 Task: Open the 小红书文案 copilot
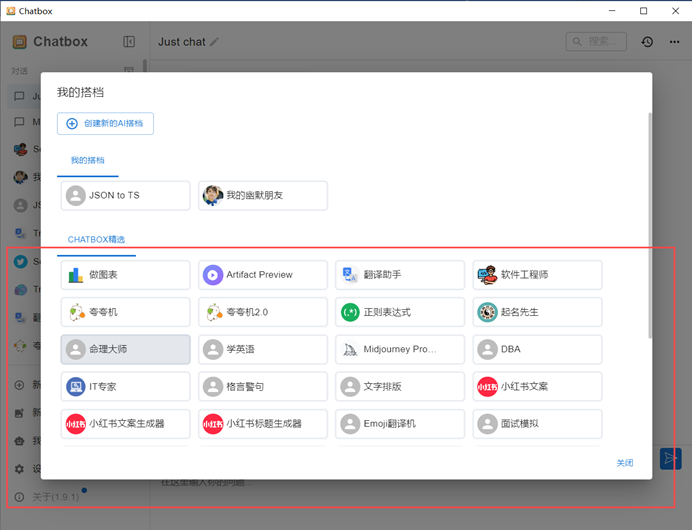coord(537,387)
